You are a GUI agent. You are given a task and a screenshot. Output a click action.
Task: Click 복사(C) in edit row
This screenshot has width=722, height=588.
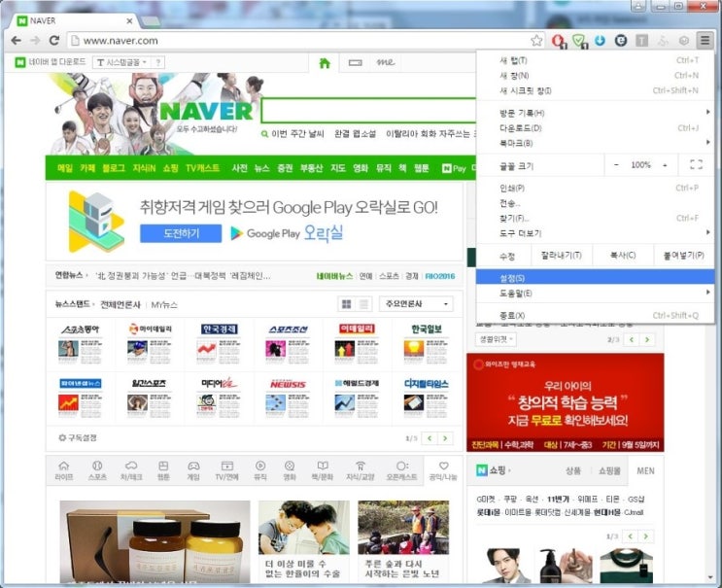coord(623,255)
